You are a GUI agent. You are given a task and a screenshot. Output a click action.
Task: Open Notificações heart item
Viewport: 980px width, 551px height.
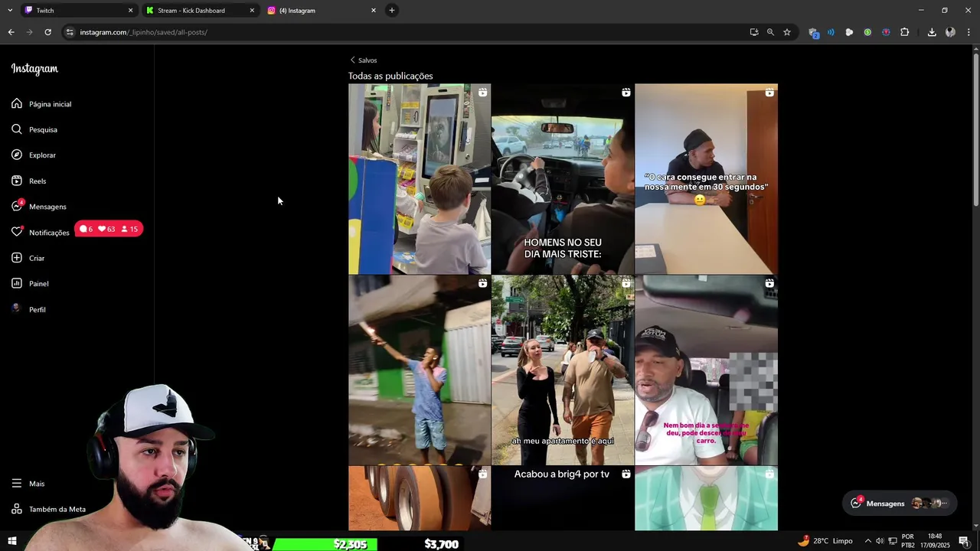[x=41, y=232]
